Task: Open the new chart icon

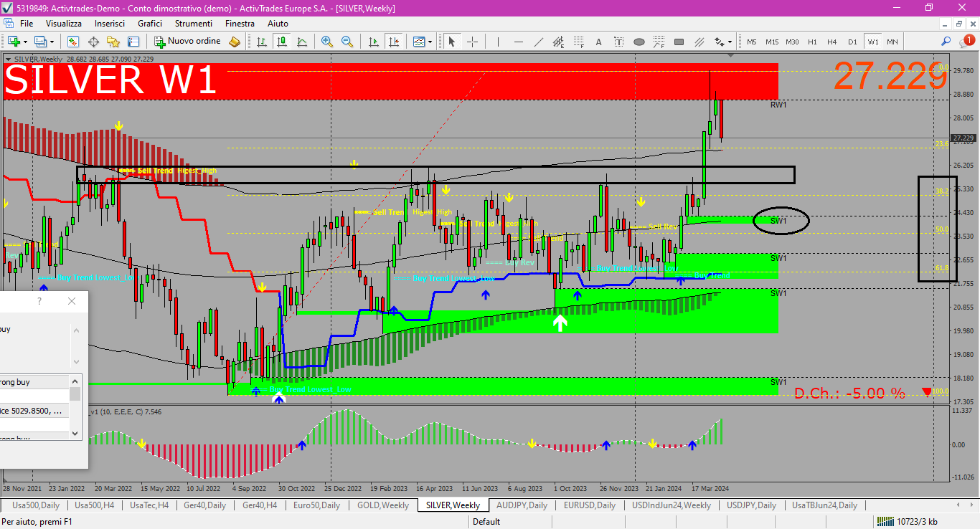Action: 13,42
